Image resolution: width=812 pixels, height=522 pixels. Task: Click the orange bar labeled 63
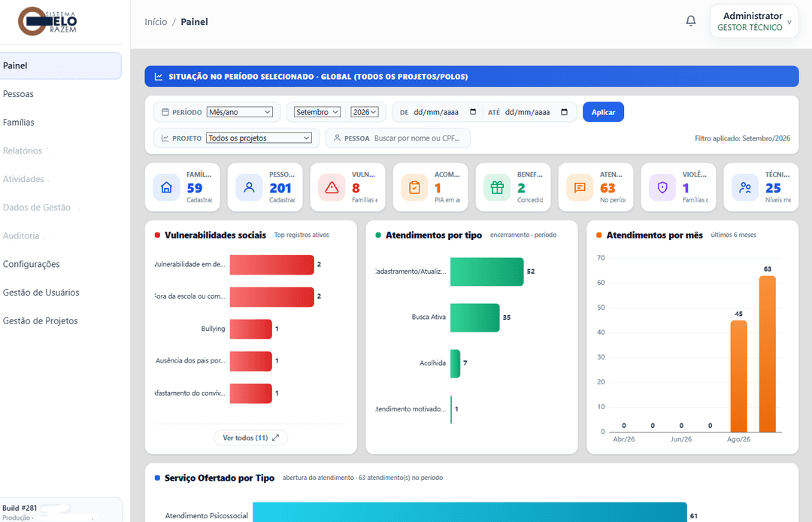point(768,354)
